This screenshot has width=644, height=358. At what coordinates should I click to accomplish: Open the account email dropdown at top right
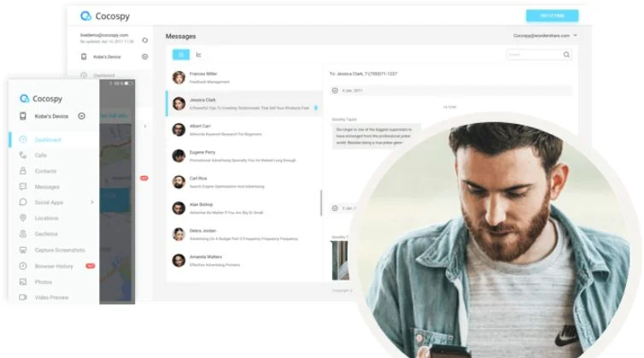(576, 35)
